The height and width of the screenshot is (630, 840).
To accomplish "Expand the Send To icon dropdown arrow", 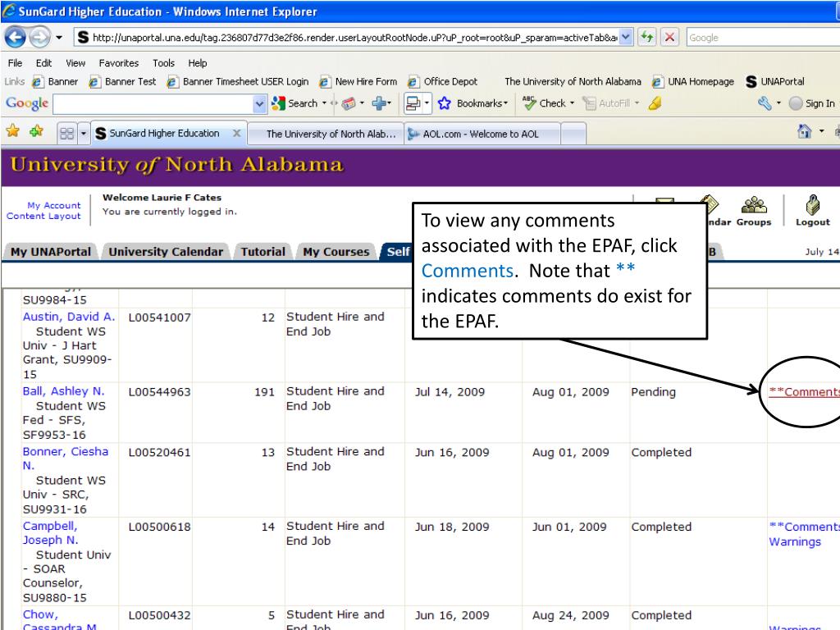I will click(x=427, y=103).
